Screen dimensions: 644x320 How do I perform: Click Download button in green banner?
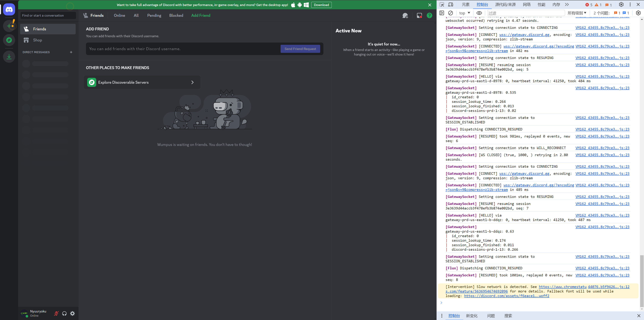[321, 5]
